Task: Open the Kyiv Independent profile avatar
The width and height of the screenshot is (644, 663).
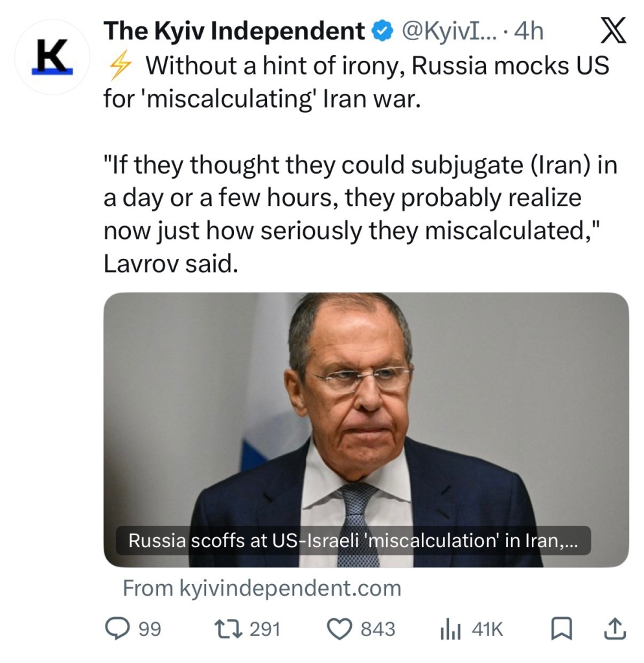Action: tap(52, 58)
